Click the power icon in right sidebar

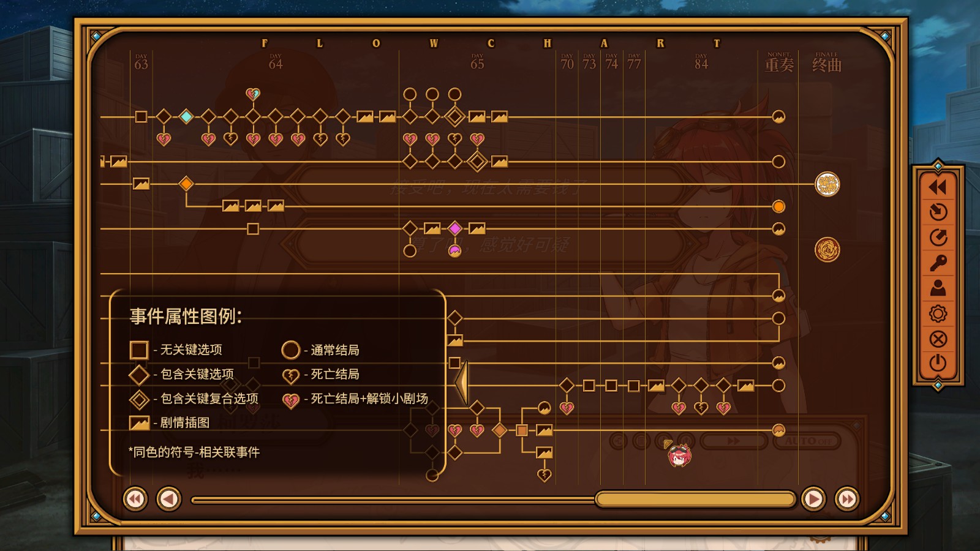[x=938, y=363]
